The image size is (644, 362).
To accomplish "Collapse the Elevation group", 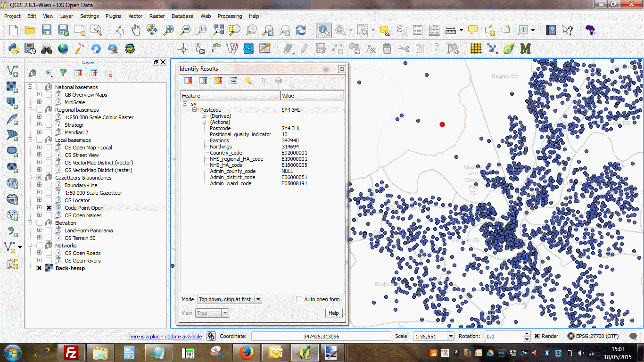I will click(30, 223).
